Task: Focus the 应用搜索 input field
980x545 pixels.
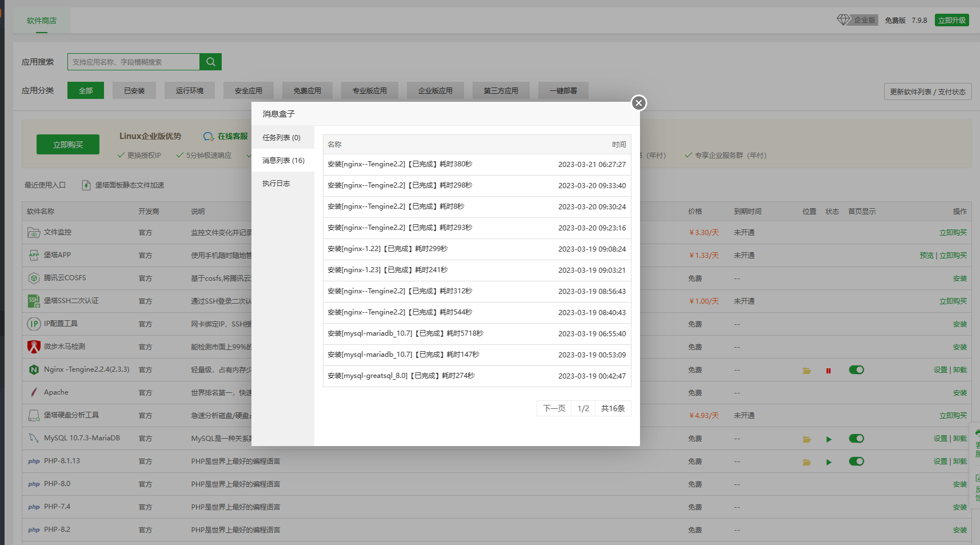Action: coord(134,62)
